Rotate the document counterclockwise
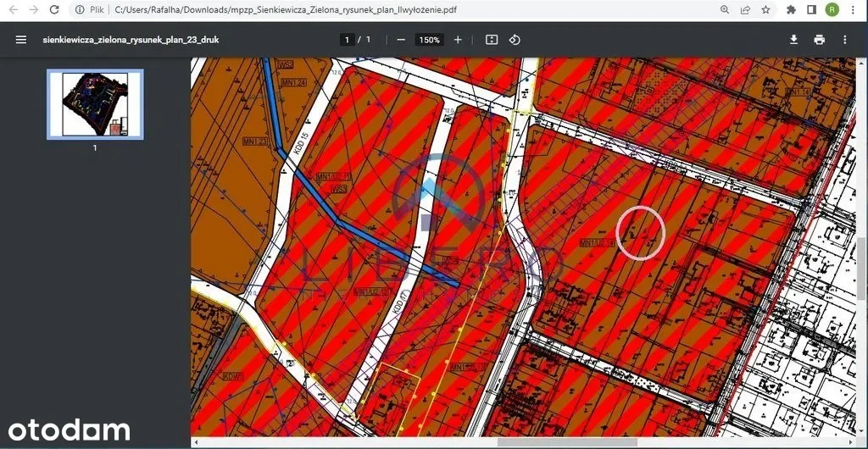The image size is (868, 449). click(x=515, y=40)
